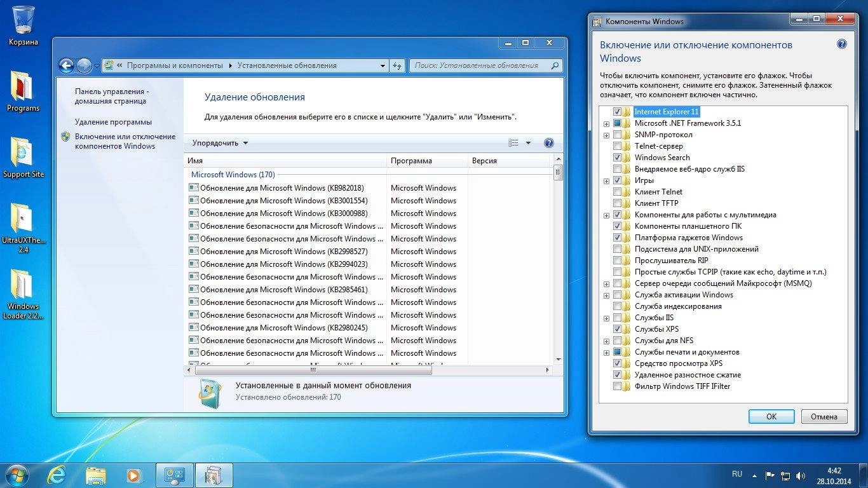868x488 pixels.
Task: Click Отмена in Windows Components dialog
Action: coord(824,417)
